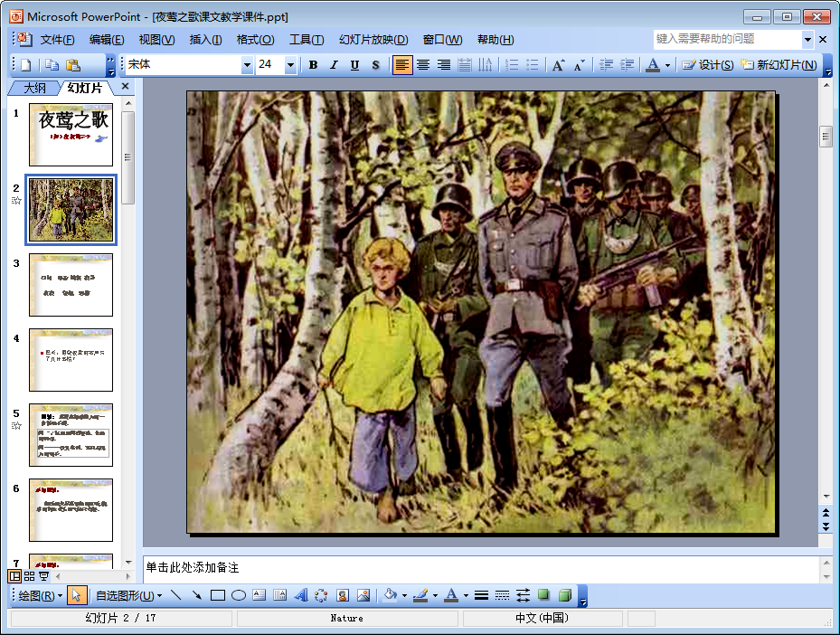Open the 插入(I) menu

206,40
